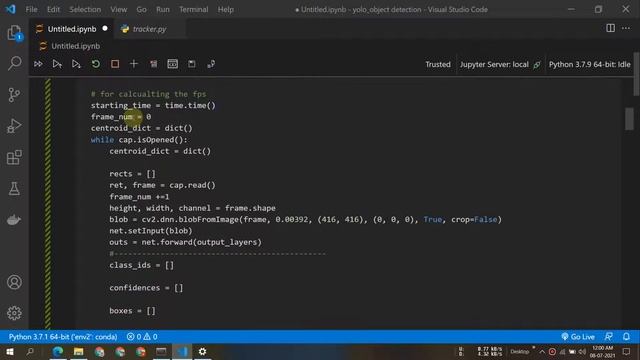Image resolution: width=640 pixels, height=360 pixels.
Task: Open the Edit menu
Action: point(53,9)
